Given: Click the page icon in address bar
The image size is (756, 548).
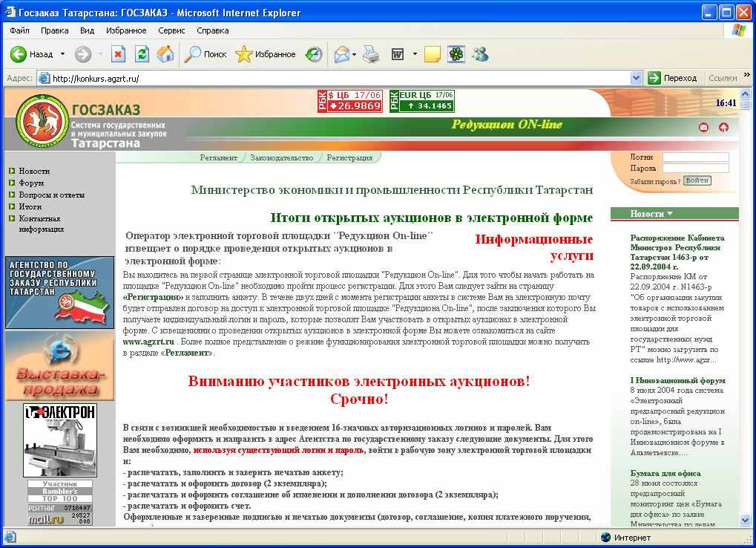Looking at the screenshot, I should point(44,78).
